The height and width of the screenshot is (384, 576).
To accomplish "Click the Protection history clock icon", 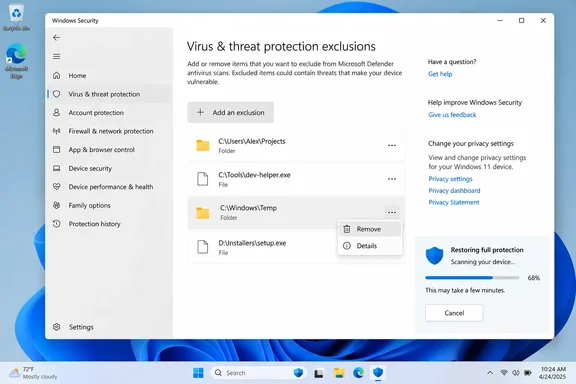I will point(56,223).
